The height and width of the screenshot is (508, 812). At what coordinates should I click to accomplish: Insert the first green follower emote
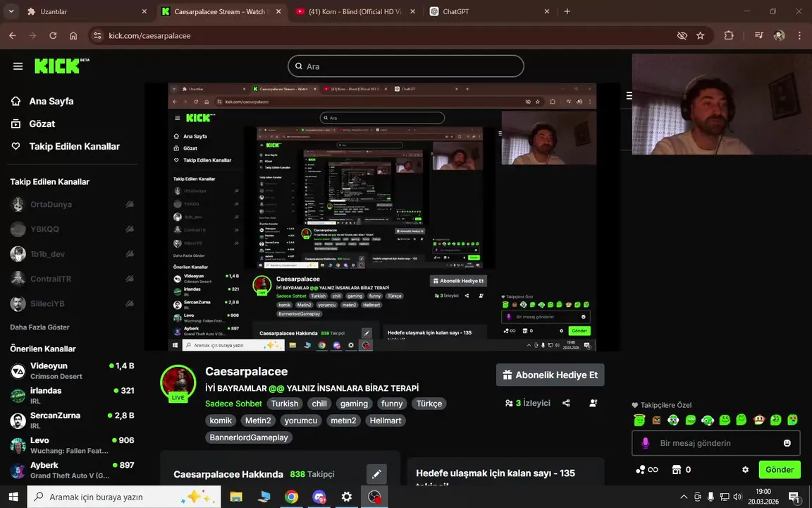click(639, 420)
